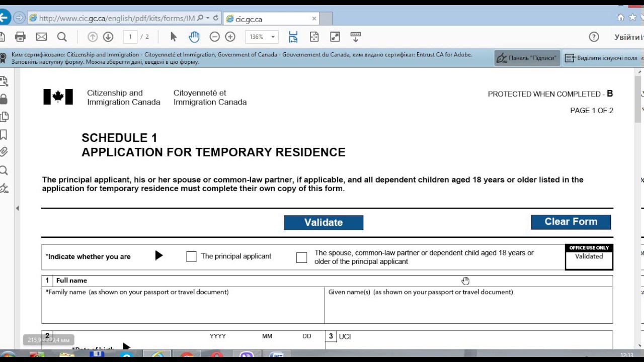Email the document via envelope icon
The width and height of the screenshot is (644, 362).
[41, 37]
